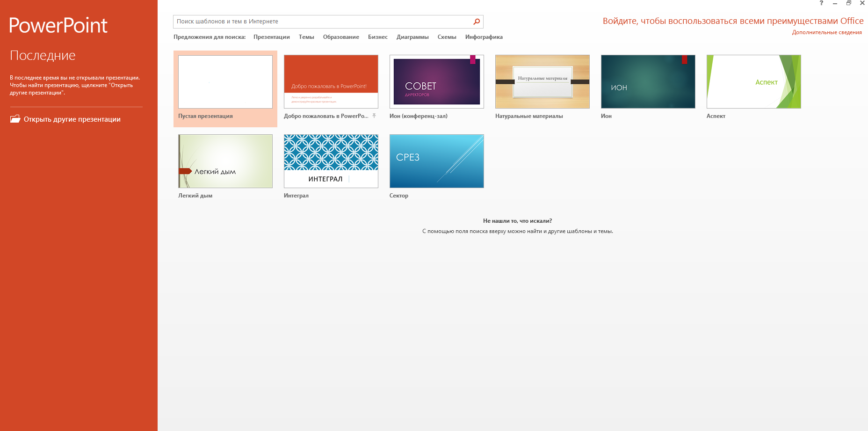Restore down the PowerPoint window
This screenshot has height=431, width=868.
[848, 3]
